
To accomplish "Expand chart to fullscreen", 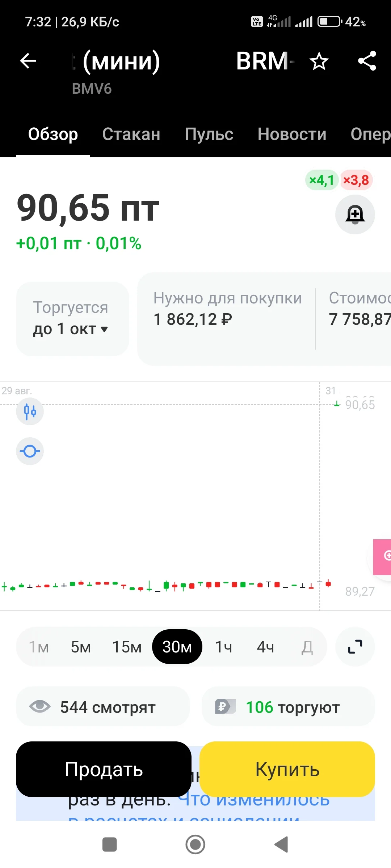I will point(355,647).
